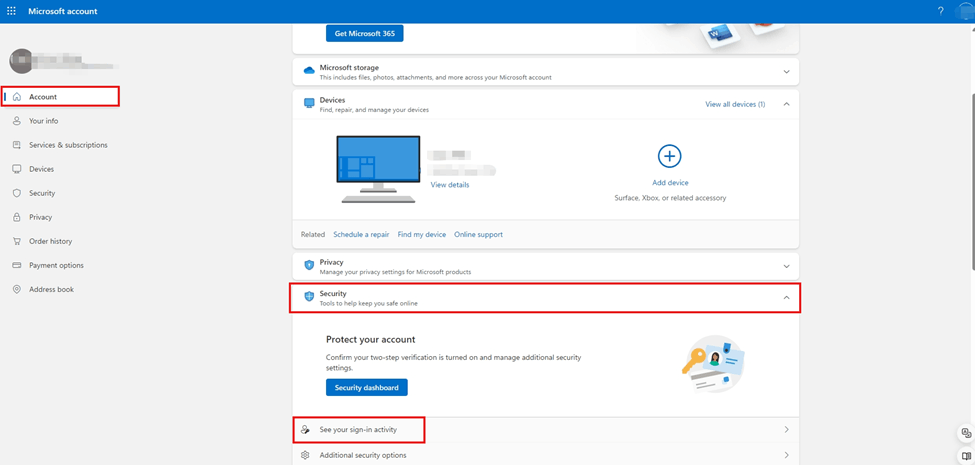Click the Account home icon in sidebar

tap(17, 97)
